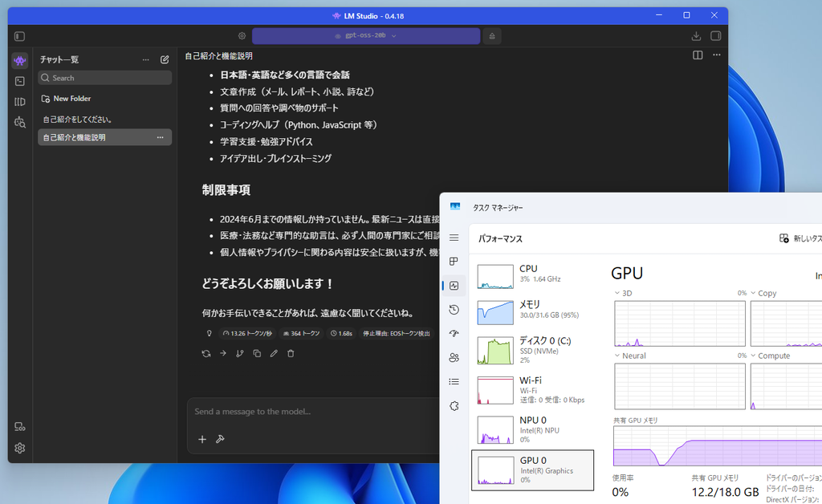Viewport: 822px width, 504px height.
Task: Open the gpt-oss-20b model selector dropdown
Action: (x=366, y=35)
